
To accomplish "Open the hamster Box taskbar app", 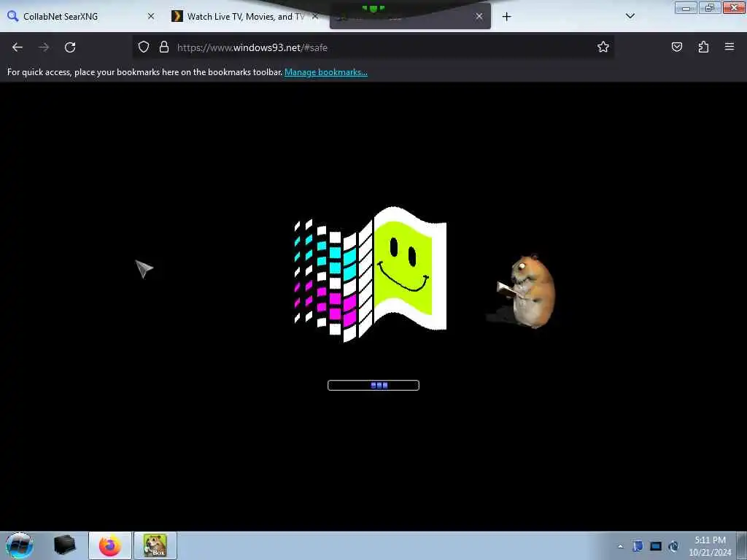I will click(155, 545).
